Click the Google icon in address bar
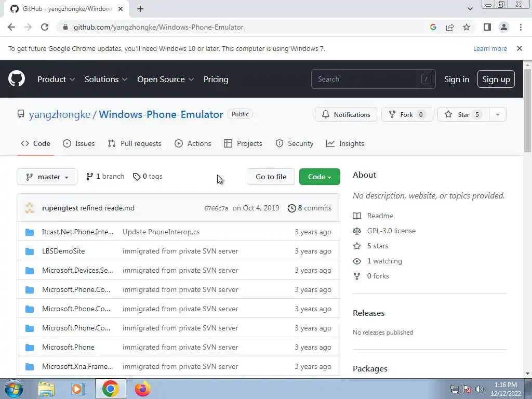Viewport: 532px width, 399px height. coord(433,27)
